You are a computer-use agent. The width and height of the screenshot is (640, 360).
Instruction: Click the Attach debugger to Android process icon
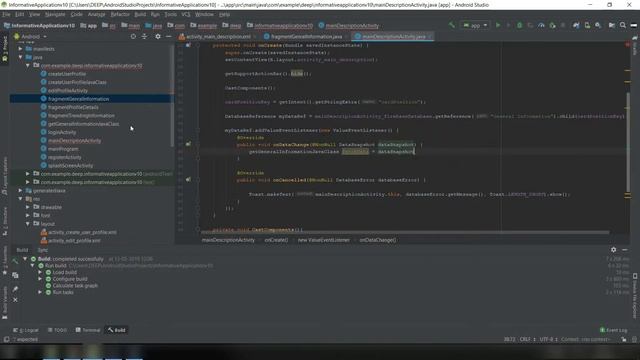(x=552, y=25)
